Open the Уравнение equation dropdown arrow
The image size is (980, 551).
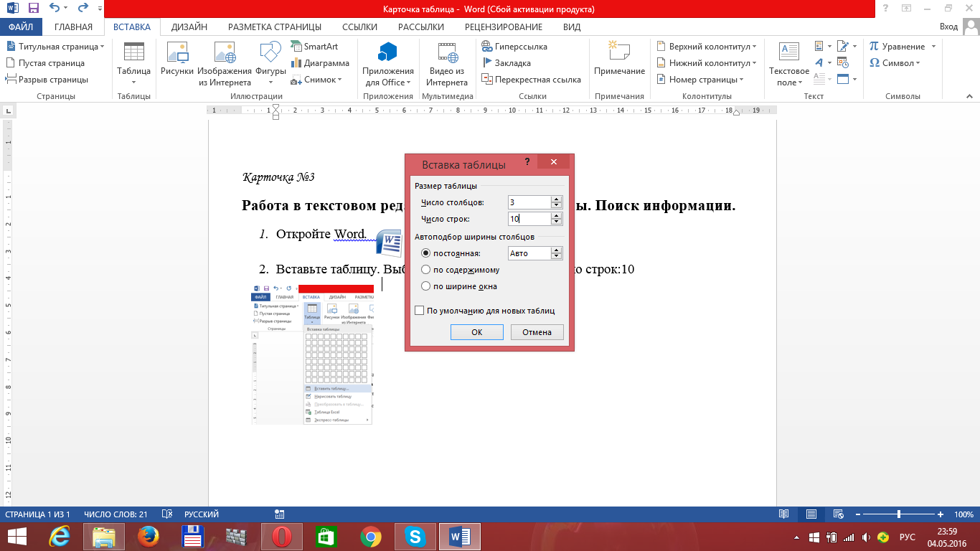933,46
